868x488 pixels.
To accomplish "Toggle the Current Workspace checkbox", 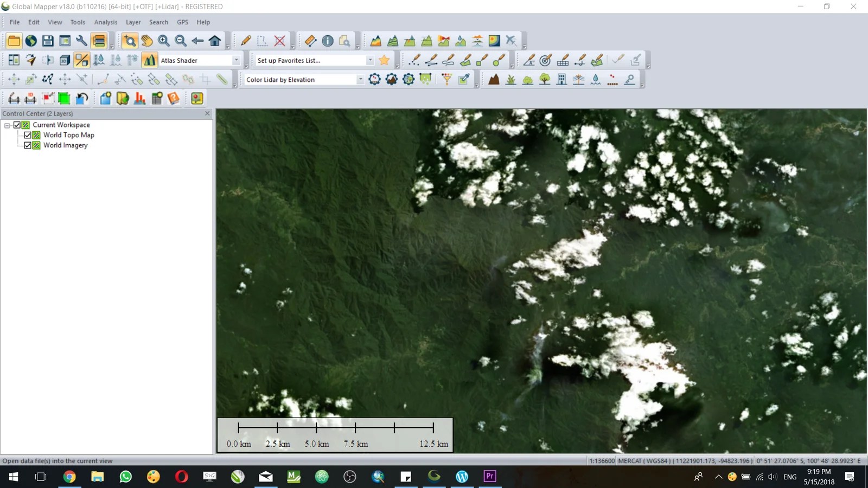I will (16, 125).
